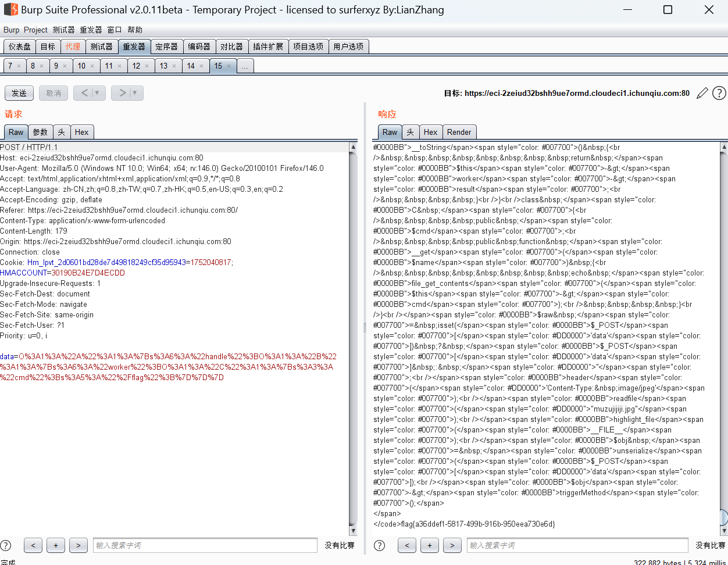Go to previous response search match
Screen dimensions: 728x565
click(x=407, y=545)
